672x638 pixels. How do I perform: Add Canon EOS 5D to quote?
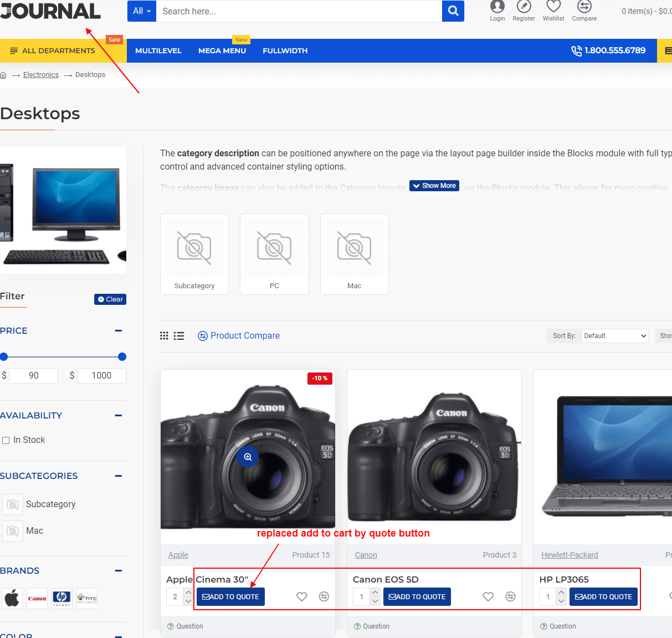pos(417,597)
